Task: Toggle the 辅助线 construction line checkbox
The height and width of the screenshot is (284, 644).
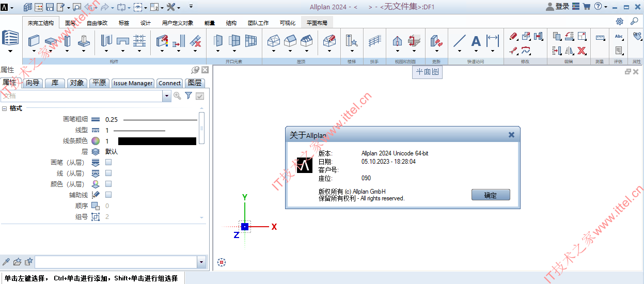Action: click(108, 195)
